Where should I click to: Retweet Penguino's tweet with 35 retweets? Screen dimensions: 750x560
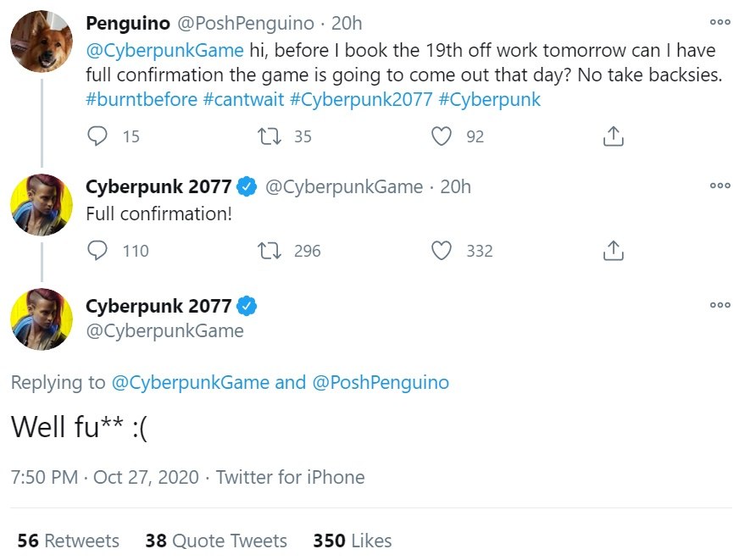coord(272,136)
